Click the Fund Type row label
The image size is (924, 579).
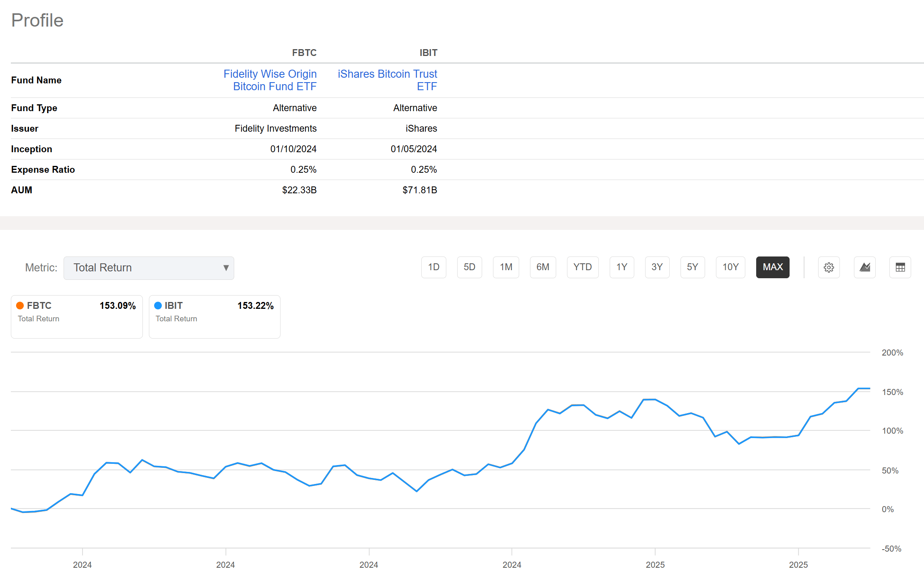(x=34, y=108)
